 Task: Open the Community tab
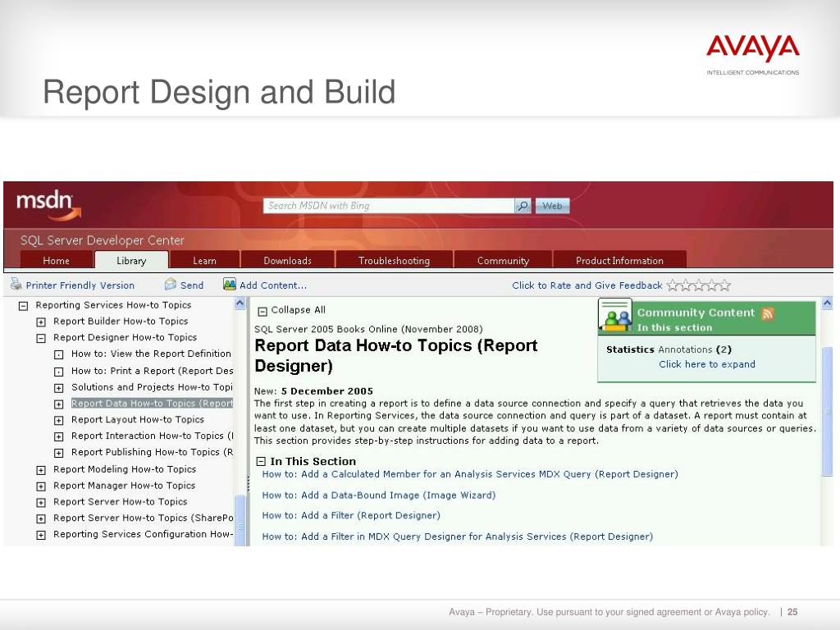point(503,260)
